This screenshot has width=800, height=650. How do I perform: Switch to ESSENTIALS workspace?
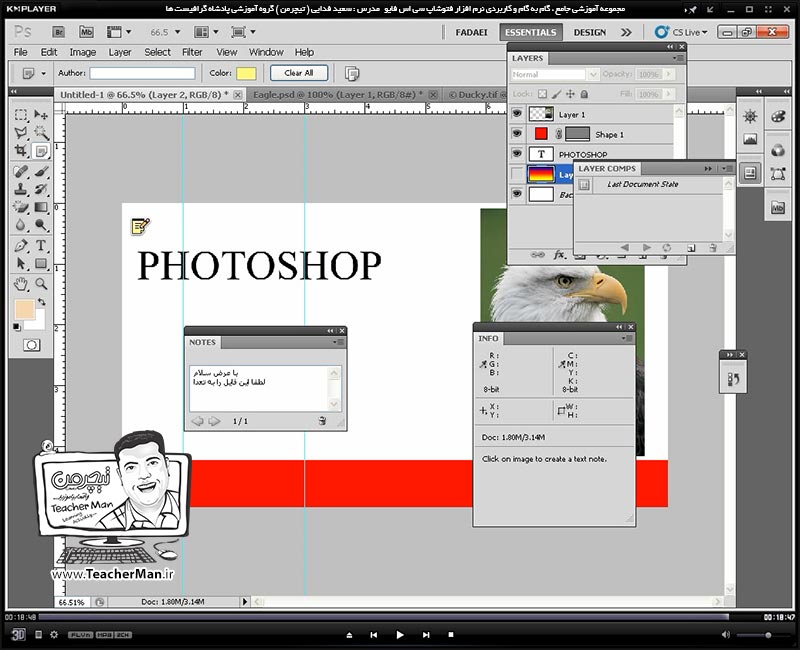click(x=531, y=32)
